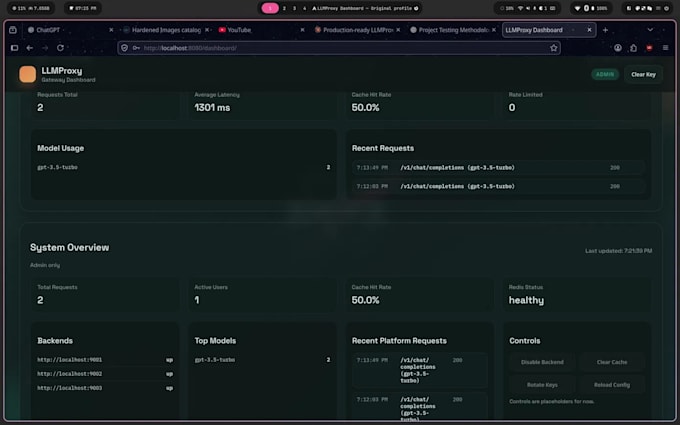The width and height of the screenshot is (680, 425).
Task: Switch to the Project Testing Methodology tab
Action: click(x=452, y=30)
